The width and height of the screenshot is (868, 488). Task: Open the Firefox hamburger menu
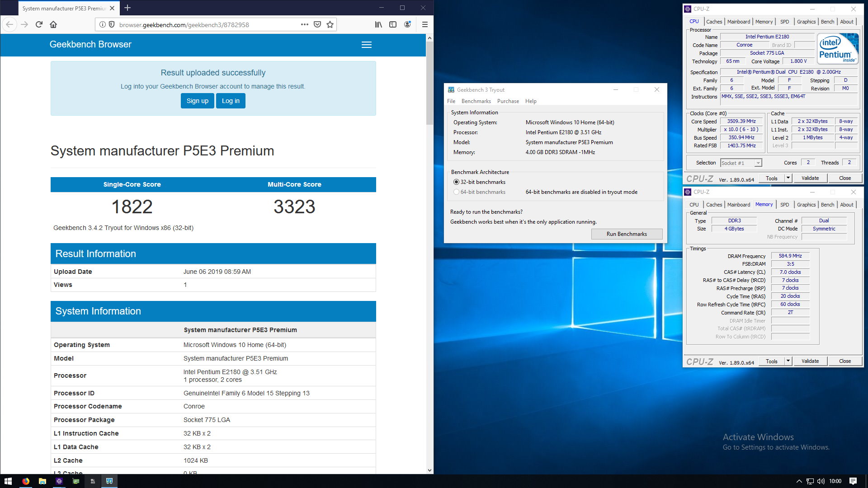pyautogui.click(x=425, y=24)
